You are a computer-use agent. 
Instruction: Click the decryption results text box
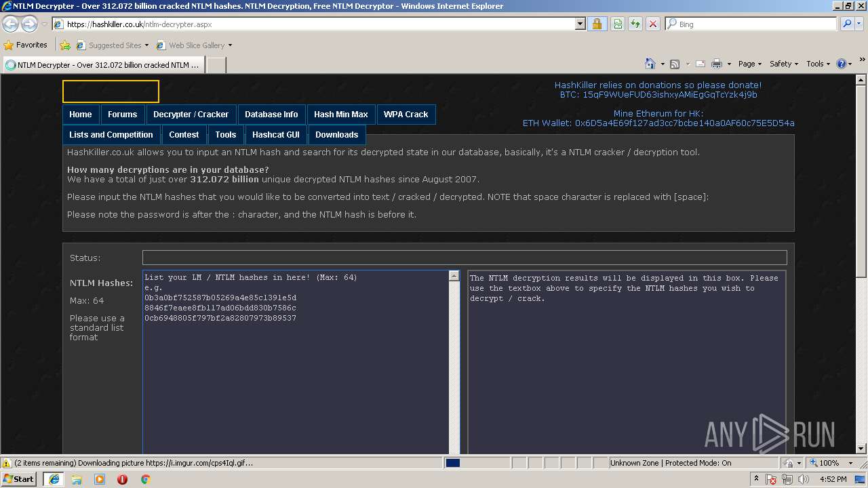(627, 363)
